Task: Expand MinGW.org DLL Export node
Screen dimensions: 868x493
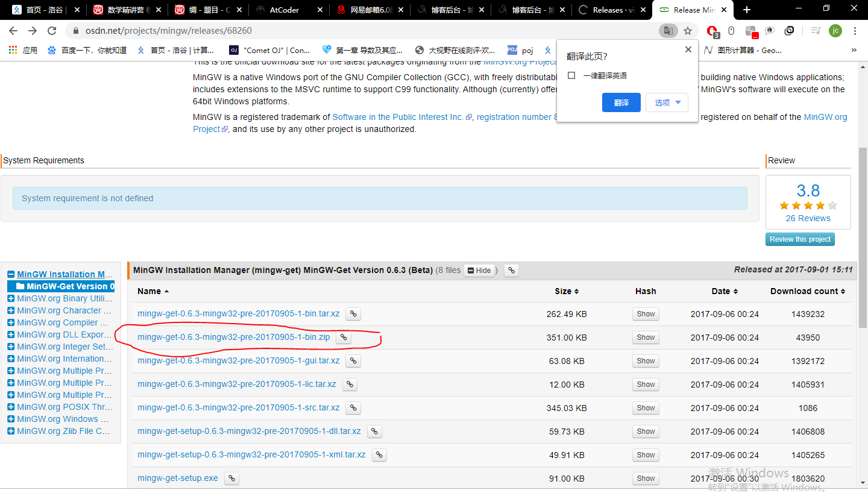Action: coord(11,334)
